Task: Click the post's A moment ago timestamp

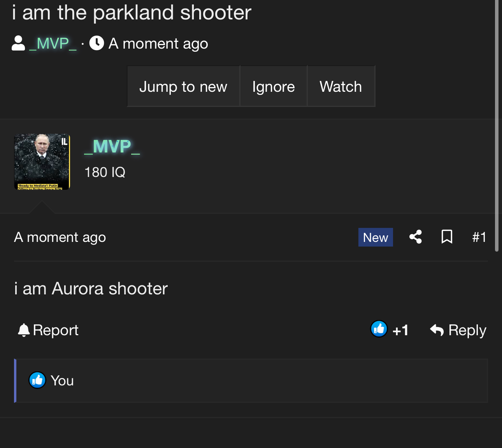Action: point(60,237)
